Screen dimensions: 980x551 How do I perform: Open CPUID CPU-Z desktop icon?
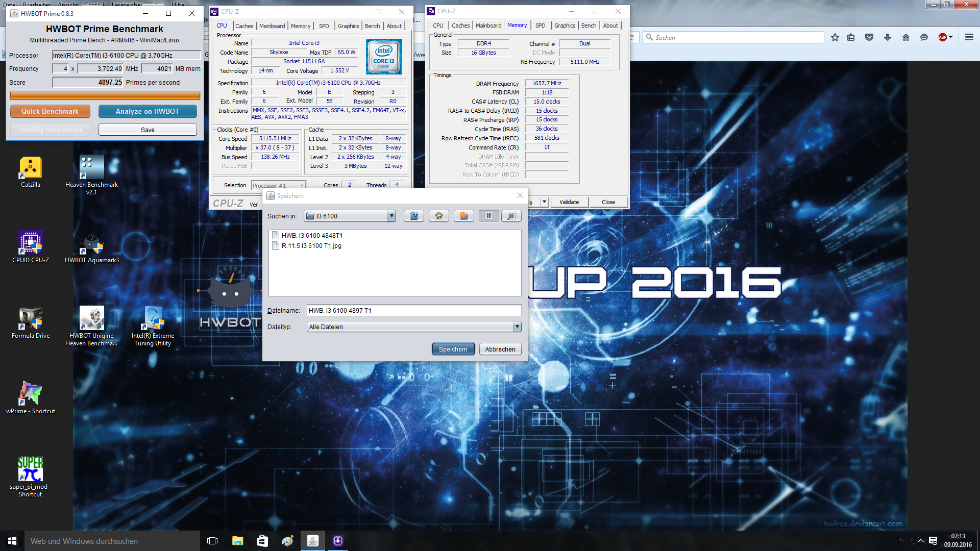click(31, 247)
